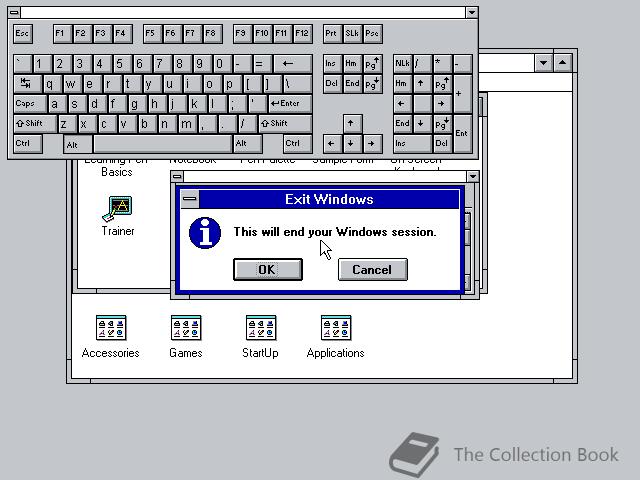Tap the number 1 key
This screenshot has width=640, height=480.
42,64
